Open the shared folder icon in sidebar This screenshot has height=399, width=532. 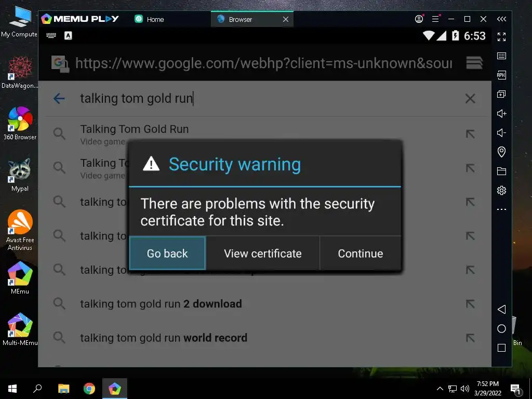(x=501, y=171)
